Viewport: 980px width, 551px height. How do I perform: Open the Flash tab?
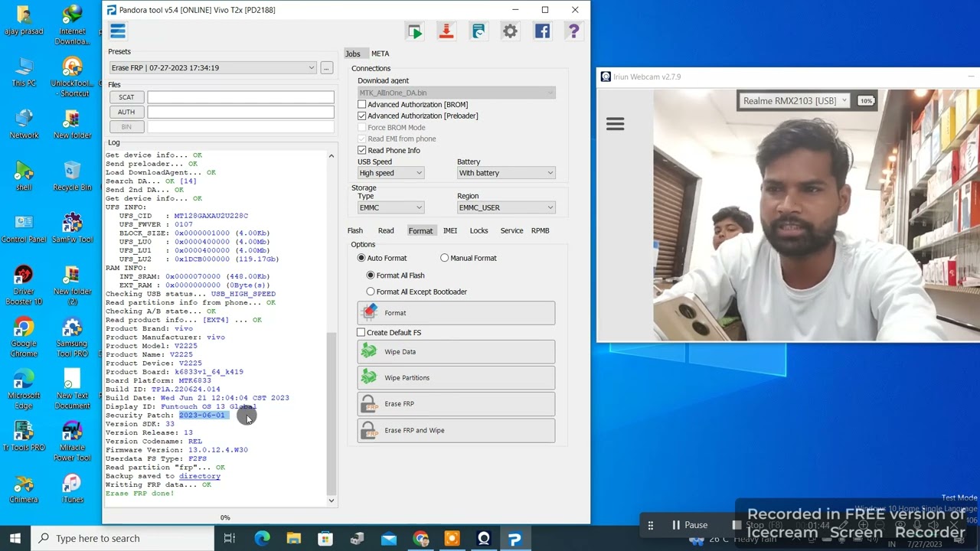[355, 230]
